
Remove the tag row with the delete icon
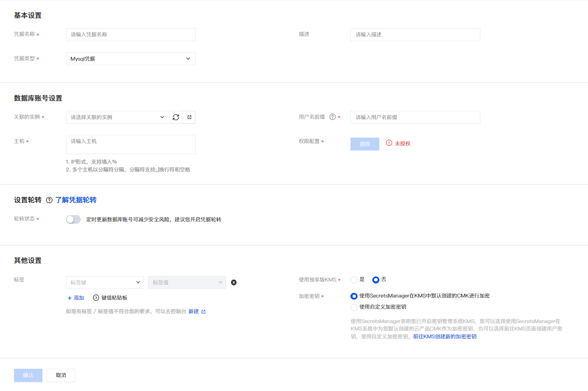pos(234,283)
